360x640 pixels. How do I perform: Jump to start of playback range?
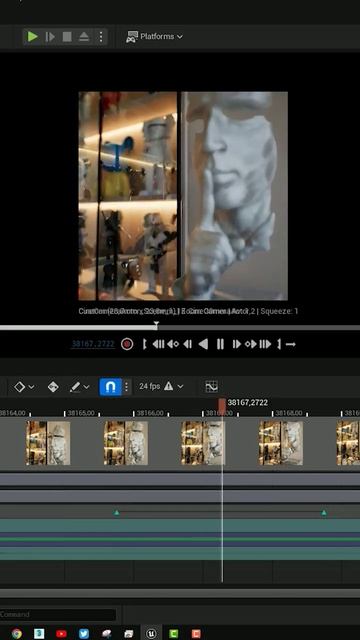158,344
